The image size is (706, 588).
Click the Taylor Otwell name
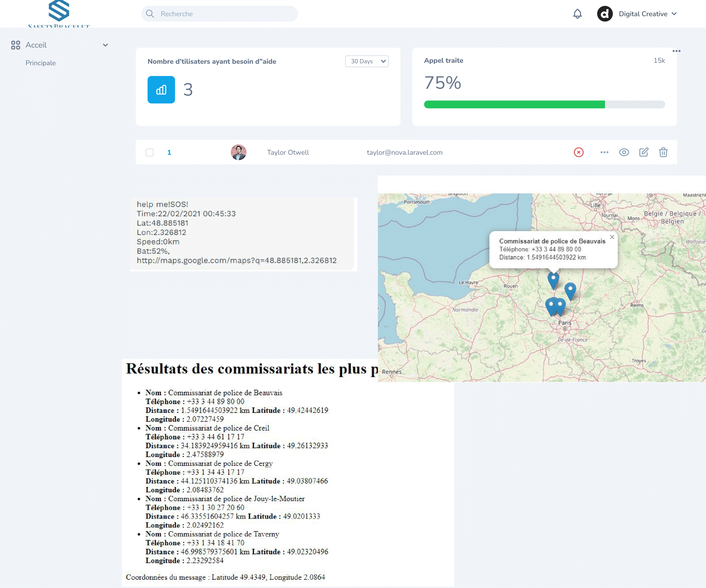[x=288, y=152]
